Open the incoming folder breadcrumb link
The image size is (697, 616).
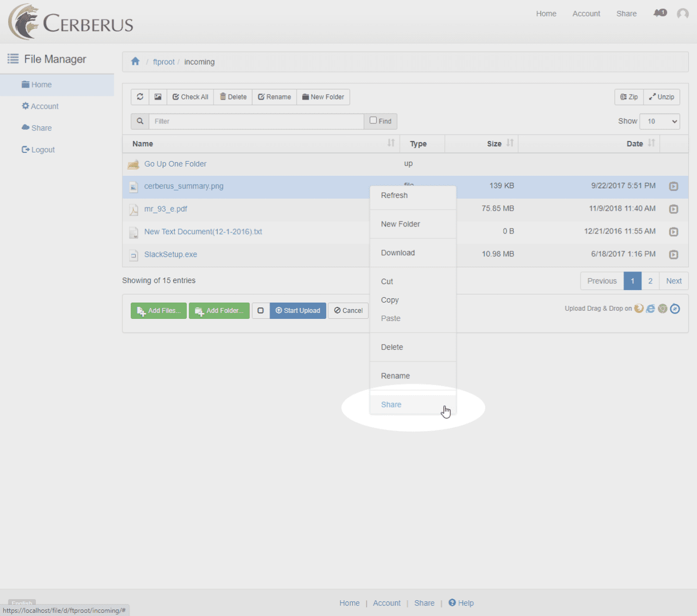[199, 61]
